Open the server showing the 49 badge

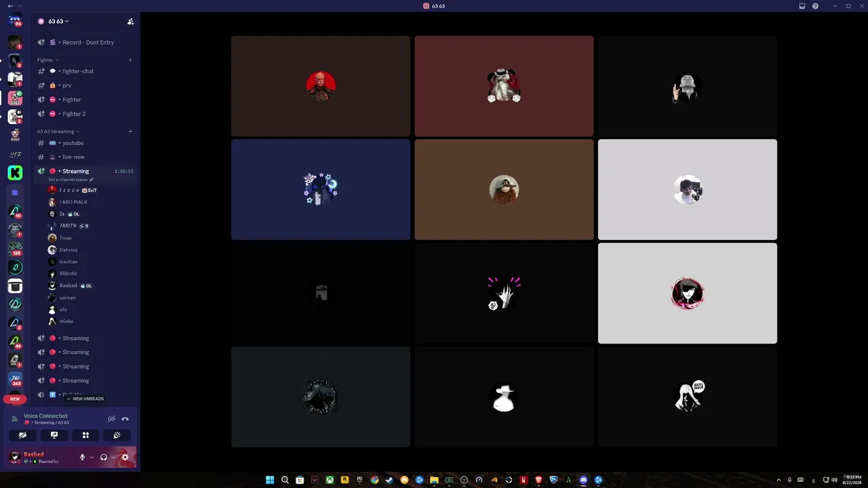tap(15, 342)
